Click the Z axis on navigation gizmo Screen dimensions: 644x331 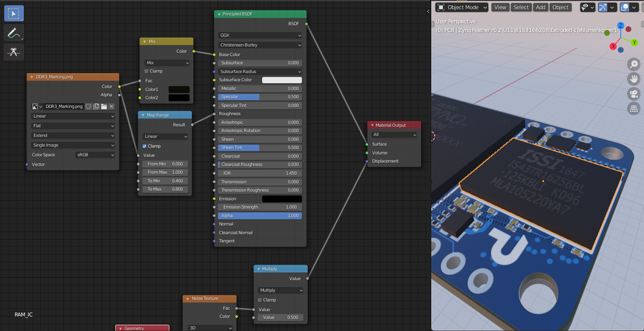tap(620, 26)
